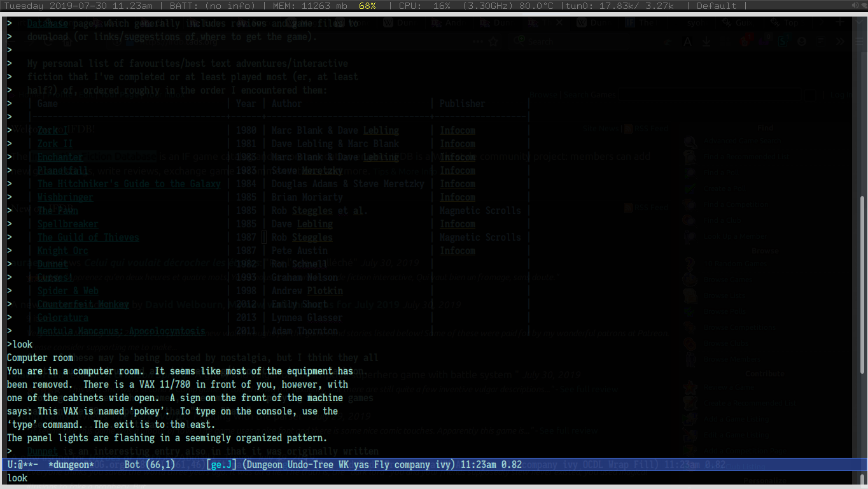Click the 'Publisher' column header

[x=463, y=103]
